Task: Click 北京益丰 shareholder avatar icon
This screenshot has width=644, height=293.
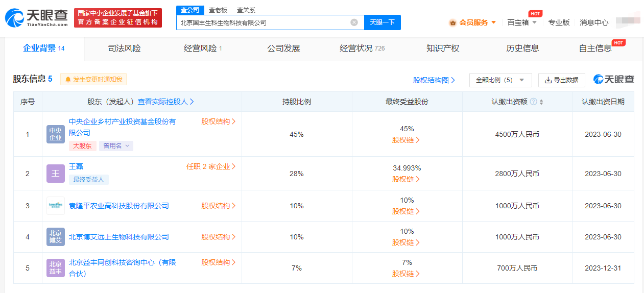Action: (x=56, y=268)
